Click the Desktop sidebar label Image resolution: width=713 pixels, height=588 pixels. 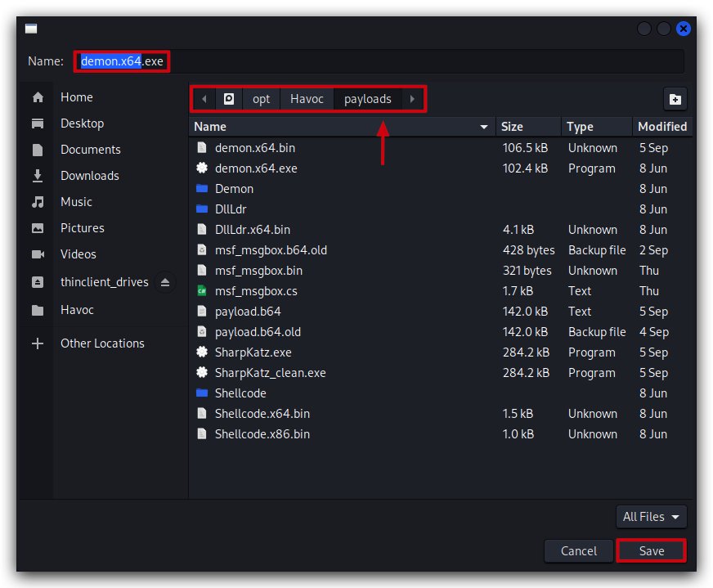click(x=83, y=123)
